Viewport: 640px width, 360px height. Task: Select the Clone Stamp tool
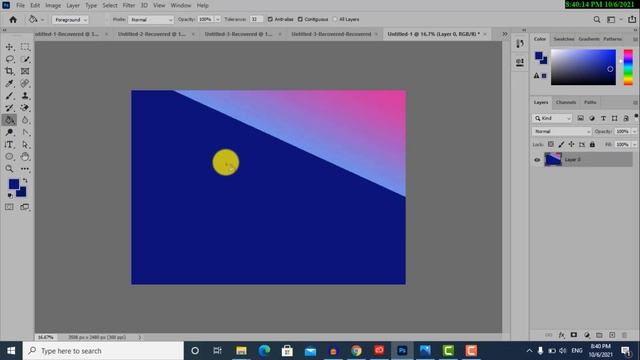pos(25,96)
